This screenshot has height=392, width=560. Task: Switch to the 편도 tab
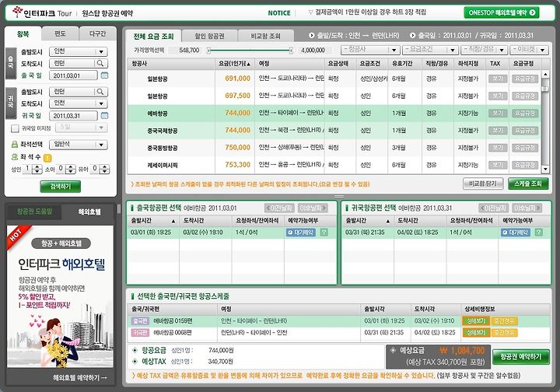pyautogui.click(x=60, y=33)
